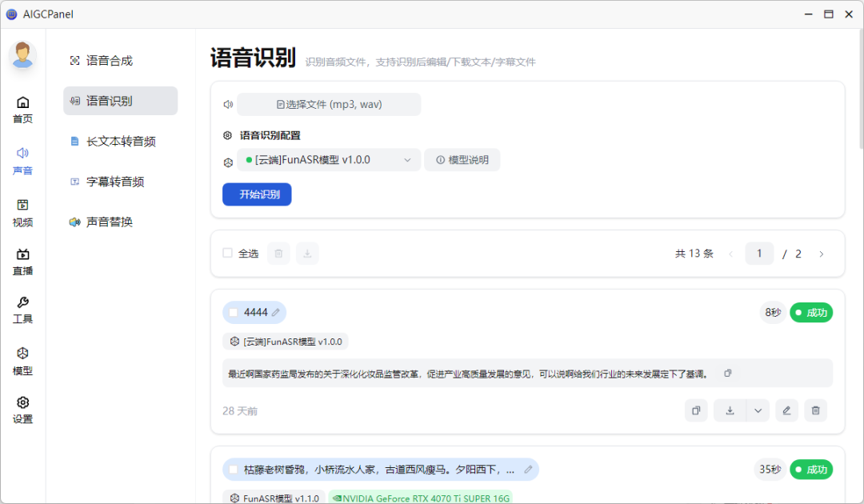Go to the 视频 video section
The width and height of the screenshot is (864, 504).
[23, 213]
